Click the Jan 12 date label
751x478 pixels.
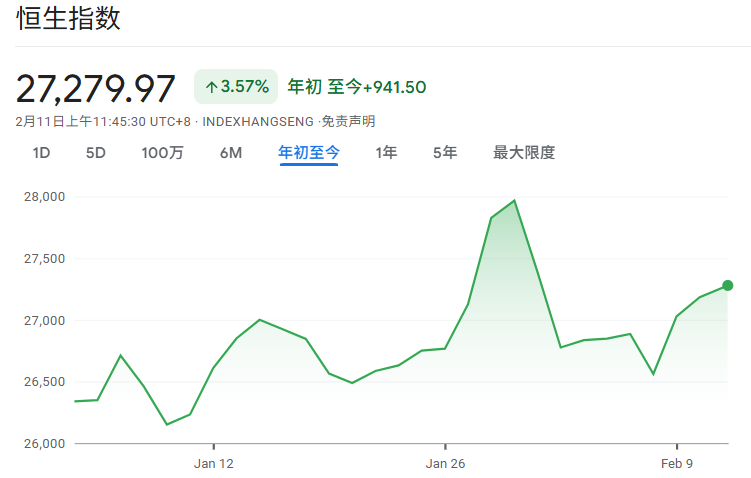[x=214, y=464]
